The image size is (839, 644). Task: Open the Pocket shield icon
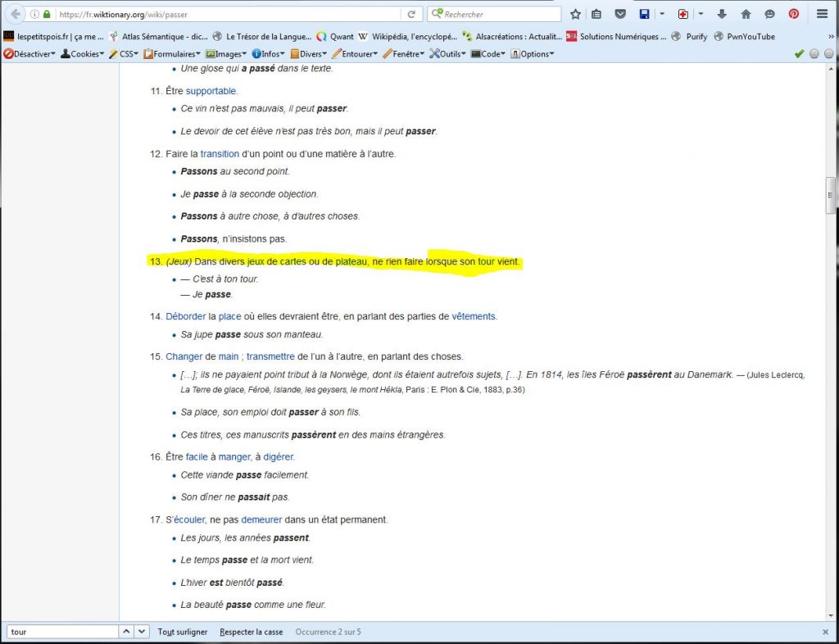[620, 14]
